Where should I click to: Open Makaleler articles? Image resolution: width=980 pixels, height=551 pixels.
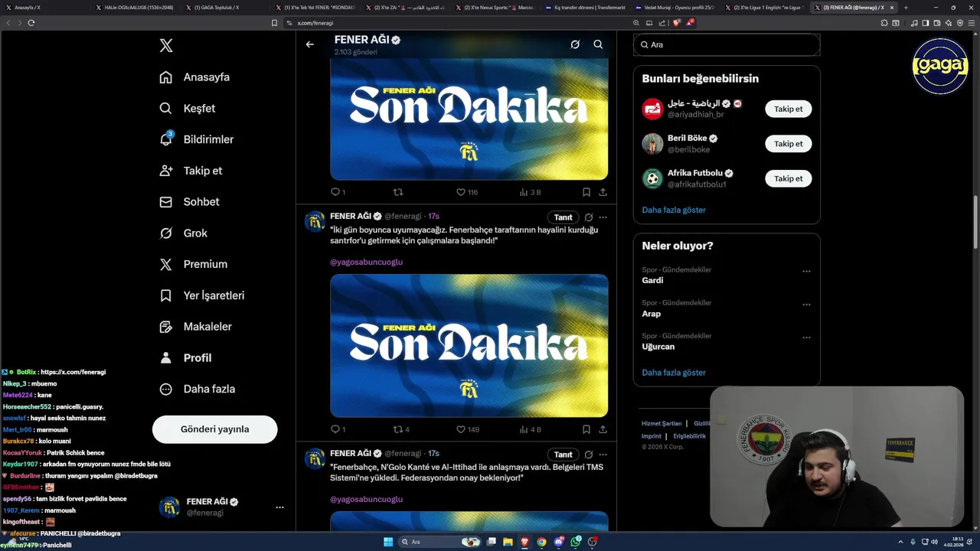pos(195,327)
